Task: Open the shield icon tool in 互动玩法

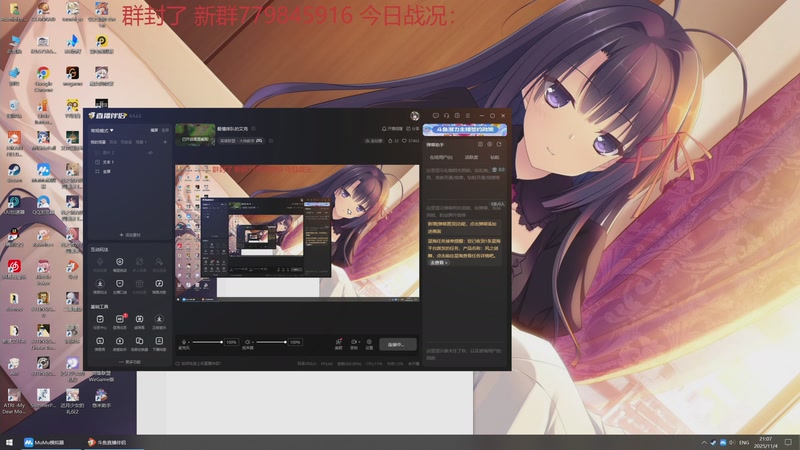Action: point(119,286)
